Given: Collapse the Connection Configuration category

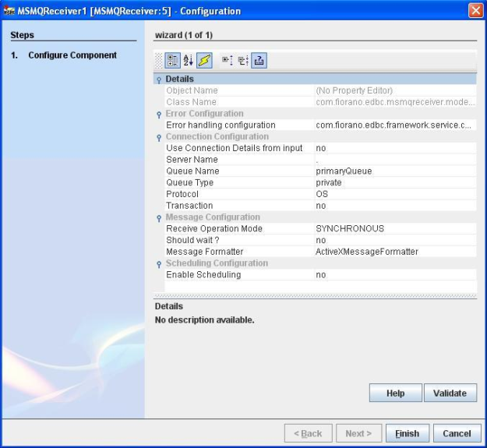Looking at the screenshot, I should click(159, 138).
